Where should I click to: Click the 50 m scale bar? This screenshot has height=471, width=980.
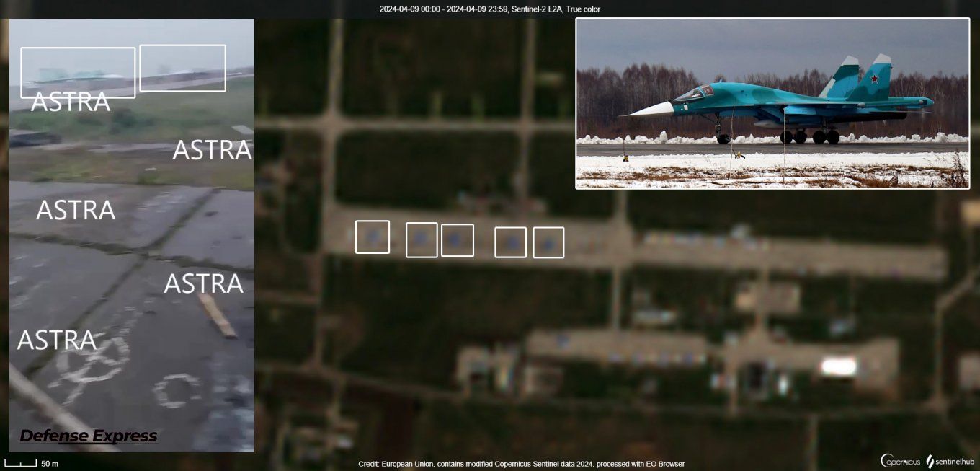pos(22,463)
